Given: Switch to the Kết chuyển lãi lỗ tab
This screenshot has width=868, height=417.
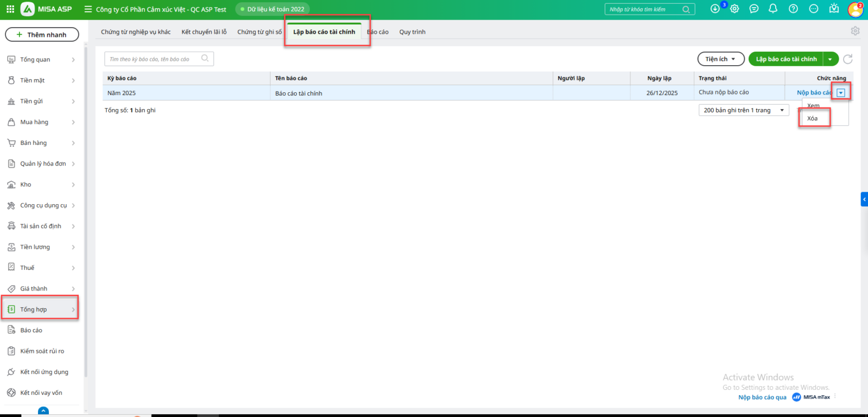Looking at the screenshot, I should (204, 32).
